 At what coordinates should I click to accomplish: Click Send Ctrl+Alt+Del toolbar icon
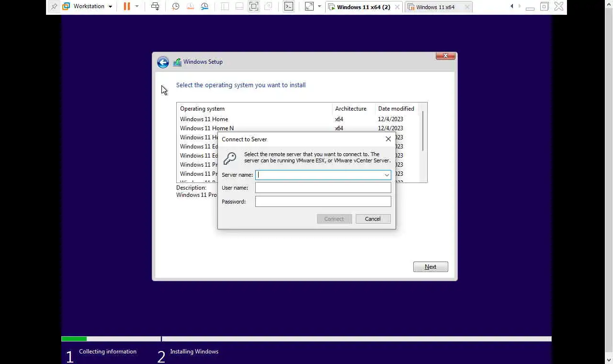(155, 7)
